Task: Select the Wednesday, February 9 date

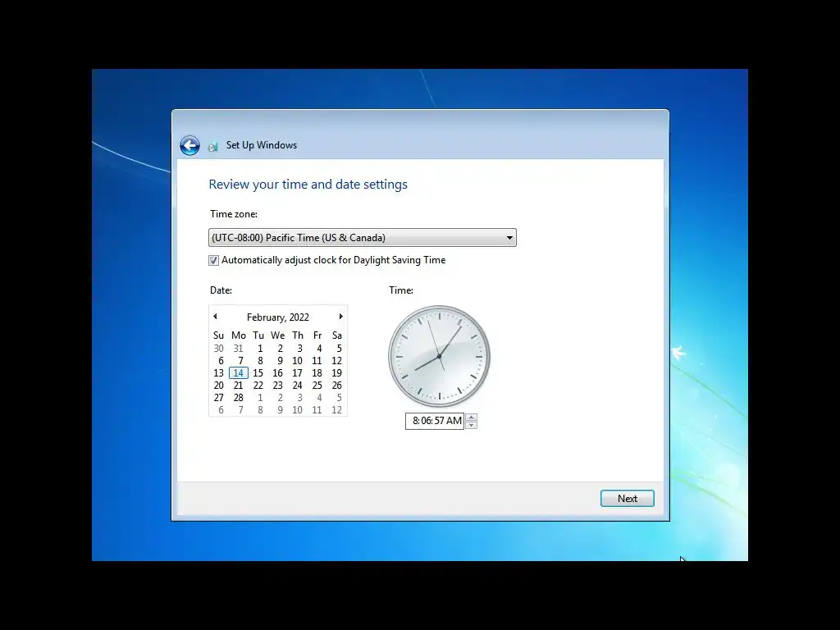Action: coord(280,361)
